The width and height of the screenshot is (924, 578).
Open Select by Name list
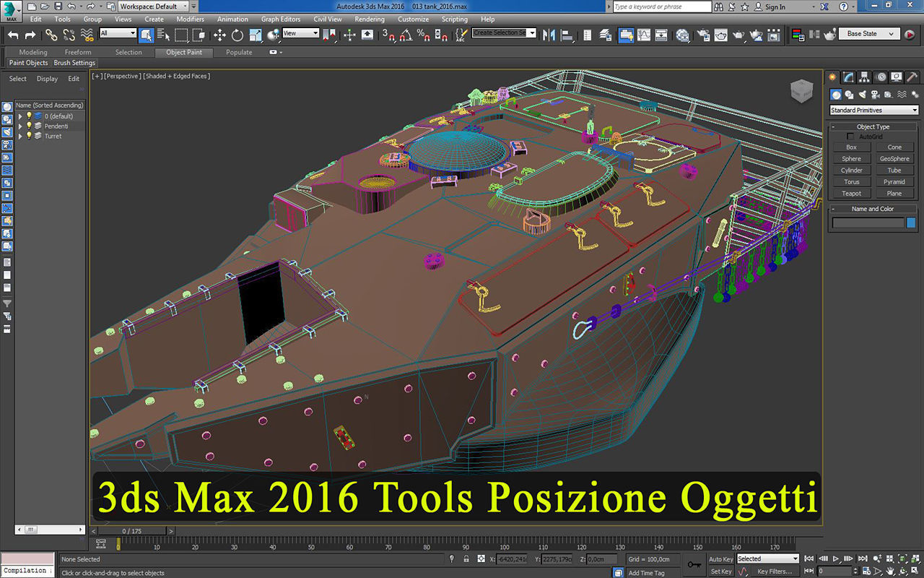[163, 35]
